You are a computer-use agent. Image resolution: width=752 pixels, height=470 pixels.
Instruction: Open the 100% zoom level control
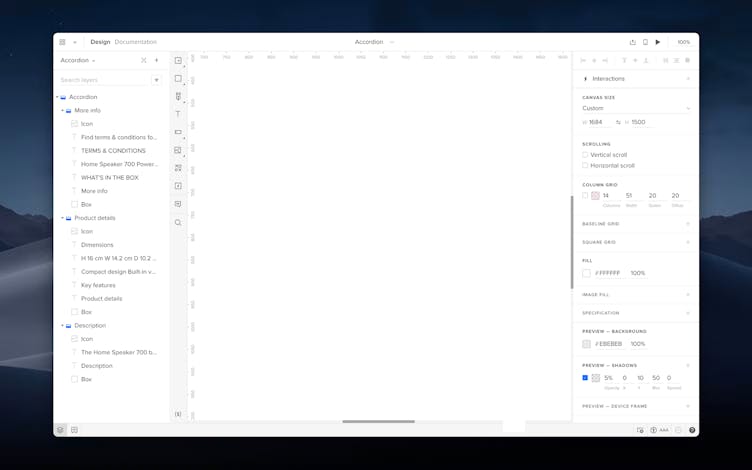click(x=683, y=42)
